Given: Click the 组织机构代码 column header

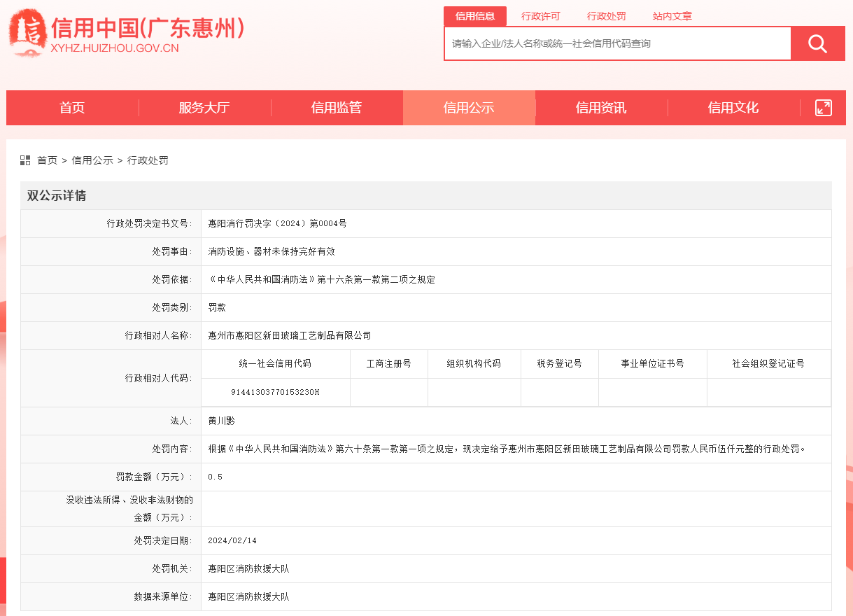Looking at the screenshot, I should point(474,364).
